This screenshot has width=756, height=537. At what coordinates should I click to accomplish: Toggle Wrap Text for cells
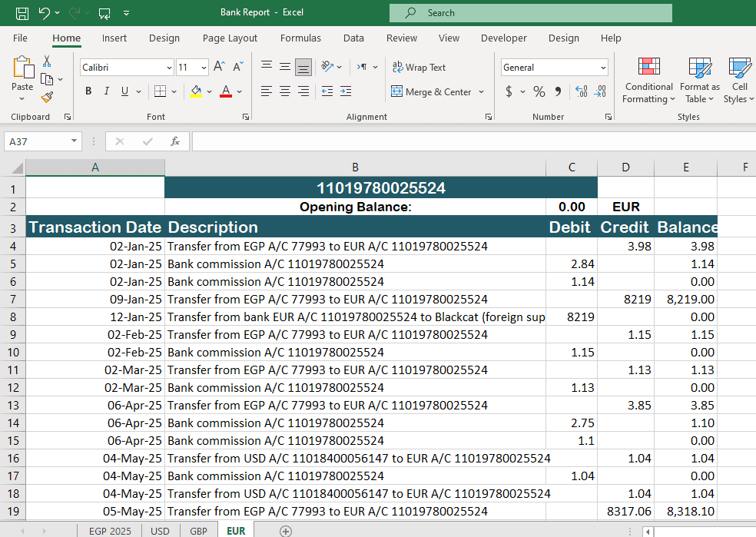(419, 68)
